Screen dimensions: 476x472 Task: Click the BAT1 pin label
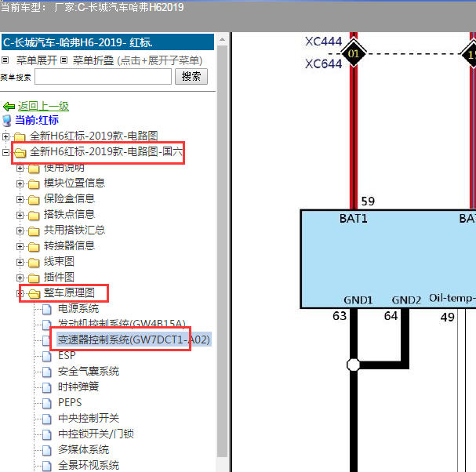[x=354, y=219]
